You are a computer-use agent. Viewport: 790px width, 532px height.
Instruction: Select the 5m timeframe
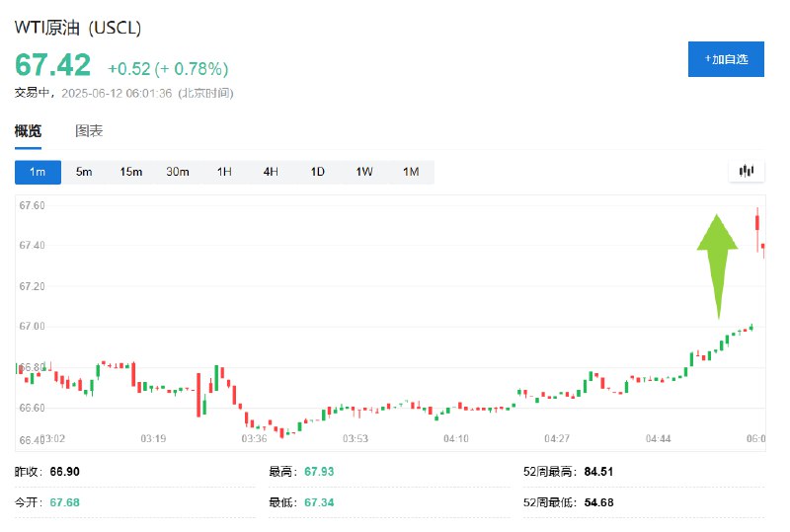pos(84,173)
